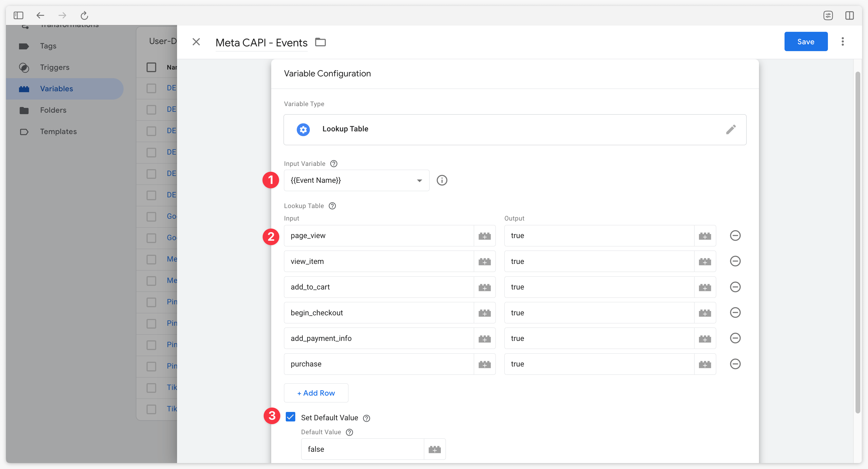868x469 pixels.
Task: Click the Save button
Action: pos(805,41)
